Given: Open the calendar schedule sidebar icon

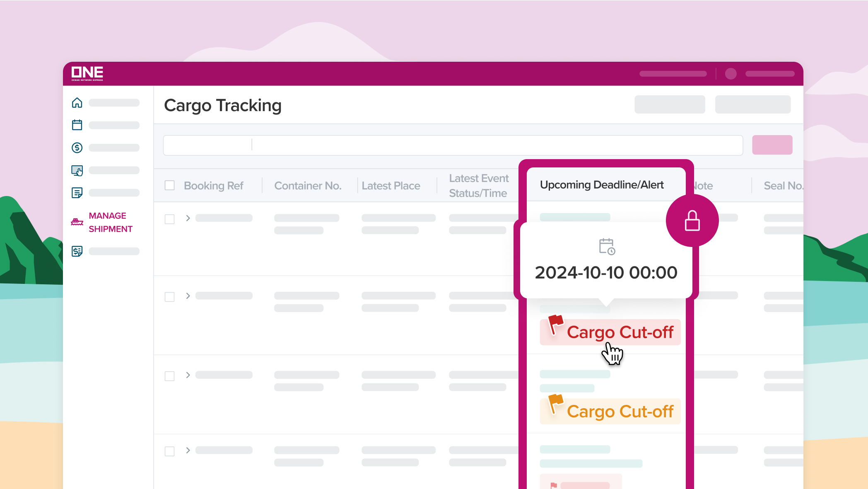Looking at the screenshot, I should (x=77, y=125).
